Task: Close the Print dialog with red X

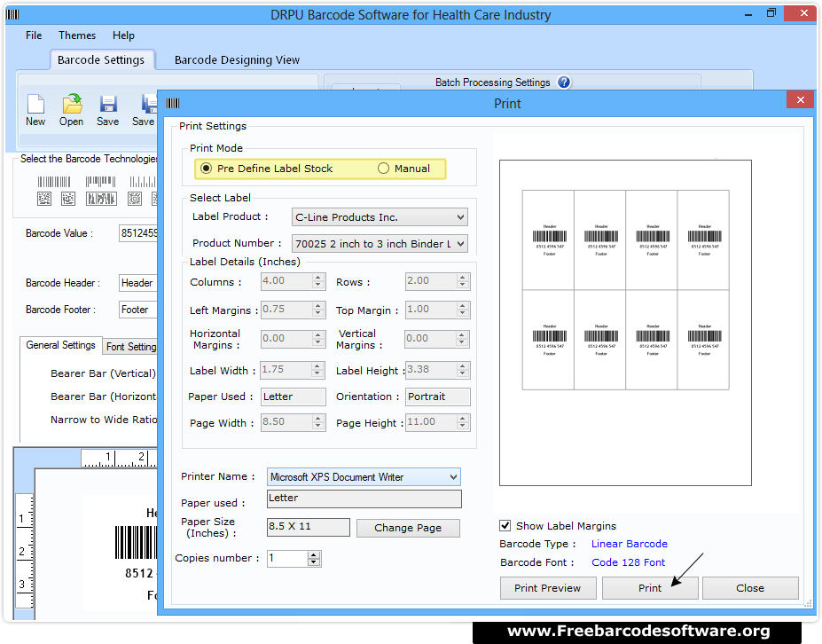Action: (800, 99)
